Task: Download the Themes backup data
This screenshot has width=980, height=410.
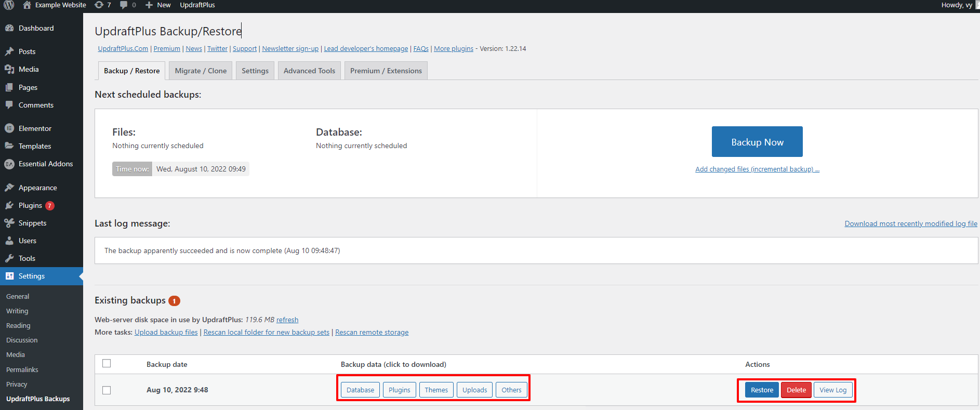Action: (x=436, y=390)
